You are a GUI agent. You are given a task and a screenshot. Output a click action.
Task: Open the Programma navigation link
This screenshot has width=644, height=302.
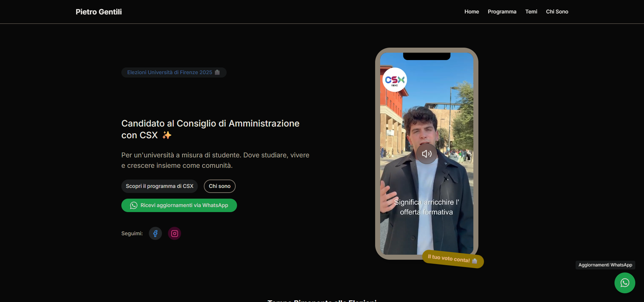pos(502,12)
